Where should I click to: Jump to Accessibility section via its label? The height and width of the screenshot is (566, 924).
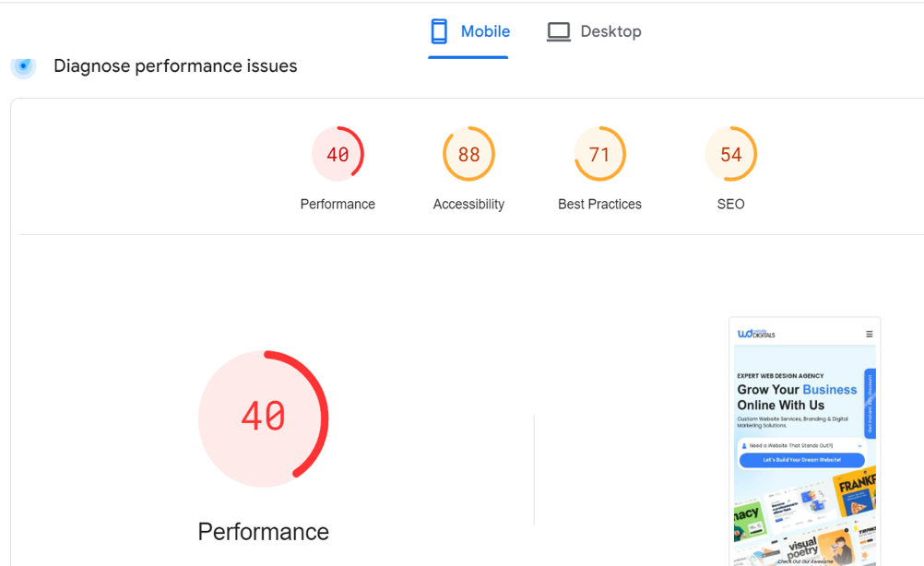click(468, 204)
